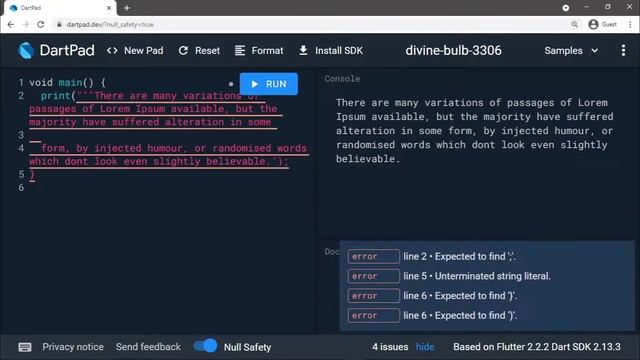Click the 4 issues label

[x=390, y=347]
